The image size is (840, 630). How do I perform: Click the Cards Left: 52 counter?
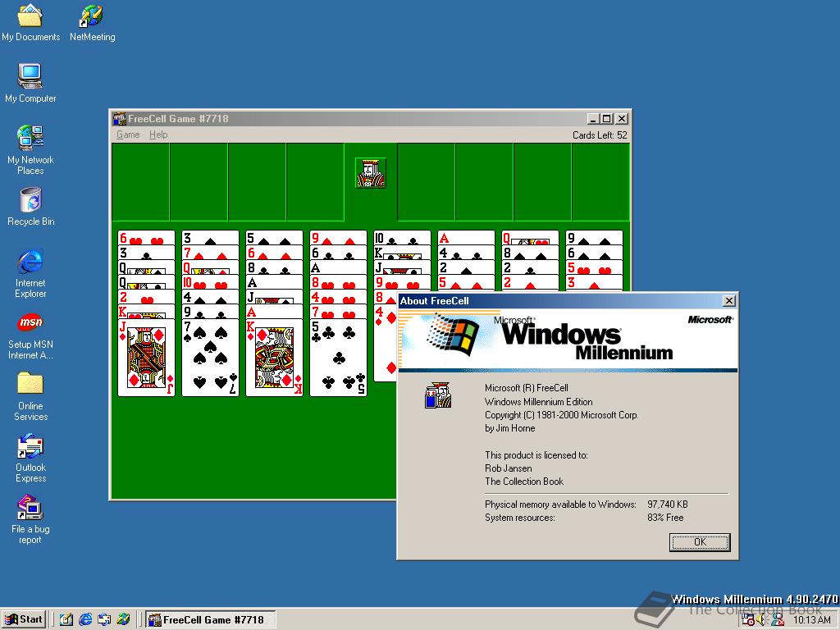600,135
